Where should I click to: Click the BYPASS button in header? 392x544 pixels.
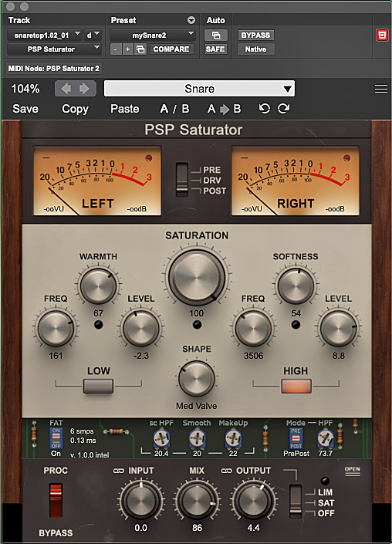[x=255, y=35]
